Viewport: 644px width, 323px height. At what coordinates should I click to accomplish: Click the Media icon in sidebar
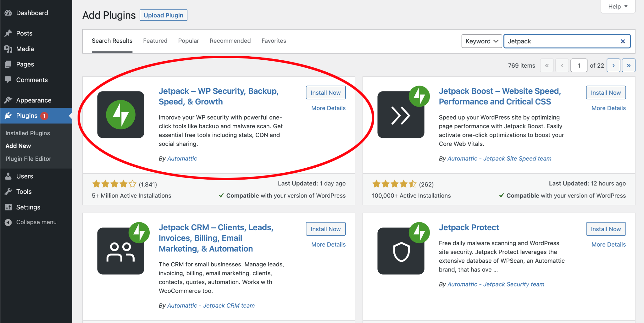(x=8, y=49)
